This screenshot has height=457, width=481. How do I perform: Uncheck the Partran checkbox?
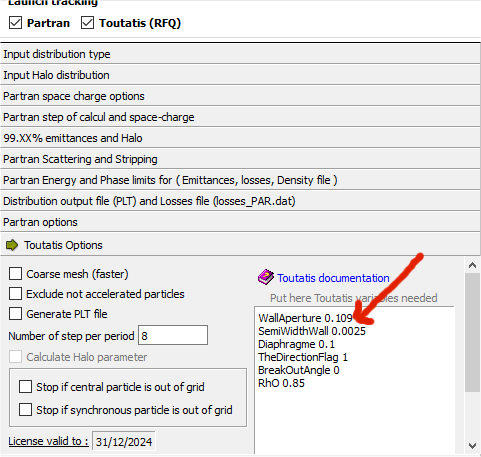[x=15, y=23]
